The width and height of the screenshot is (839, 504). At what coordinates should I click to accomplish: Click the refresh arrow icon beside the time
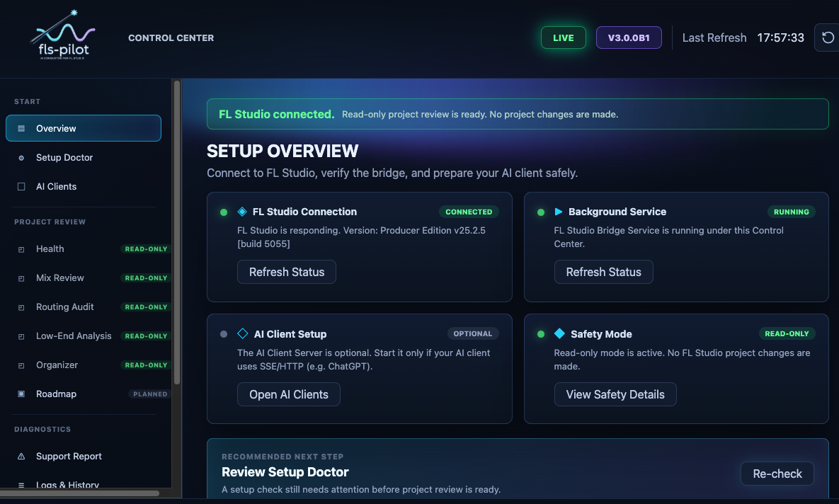(828, 38)
